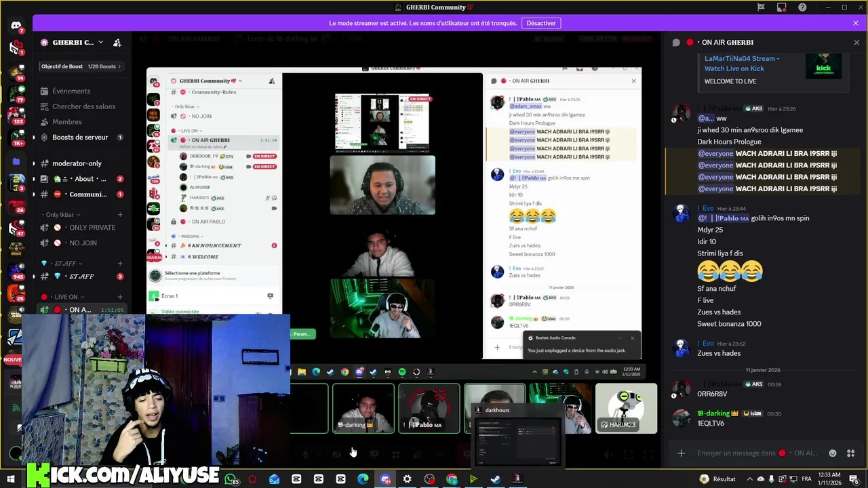Open Chercher des salons
The image size is (868, 488).
click(83, 106)
